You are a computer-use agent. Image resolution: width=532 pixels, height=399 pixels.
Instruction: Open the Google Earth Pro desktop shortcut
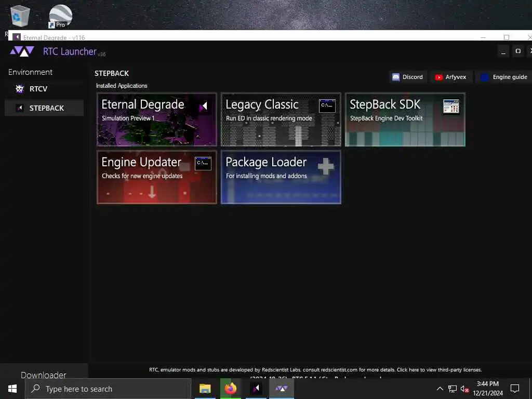60,16
